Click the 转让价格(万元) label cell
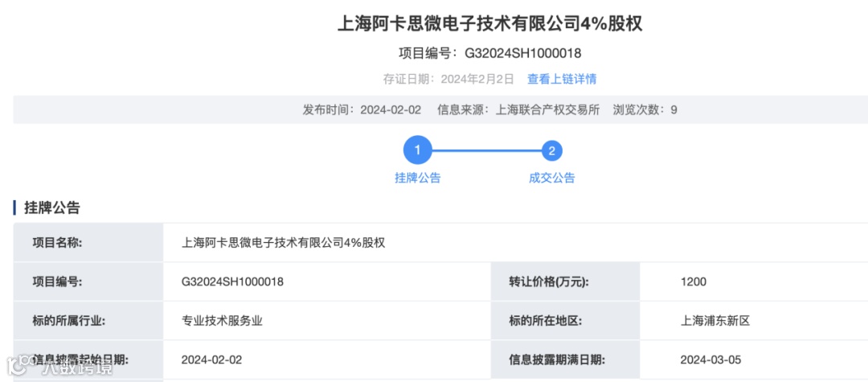 tap(565, 281)
